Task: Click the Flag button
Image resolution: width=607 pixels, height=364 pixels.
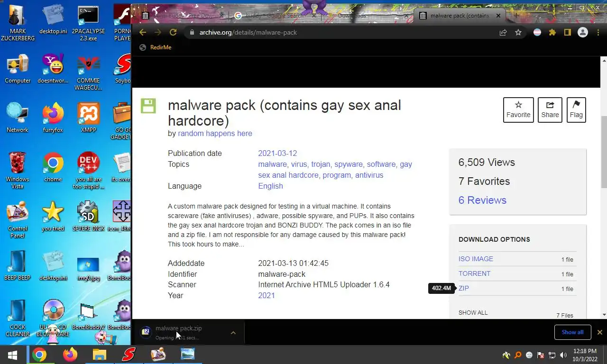Action: click(576, 109)
